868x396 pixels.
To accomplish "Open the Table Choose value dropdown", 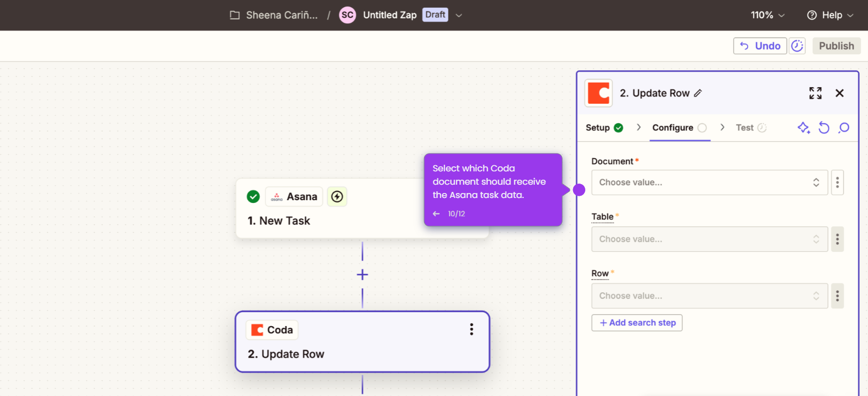I will pyautogui.click(x=709, y=239).
